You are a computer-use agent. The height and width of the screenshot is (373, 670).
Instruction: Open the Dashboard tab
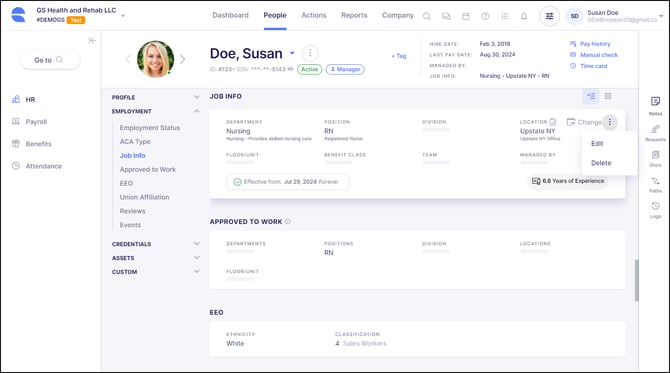(230, 15)
